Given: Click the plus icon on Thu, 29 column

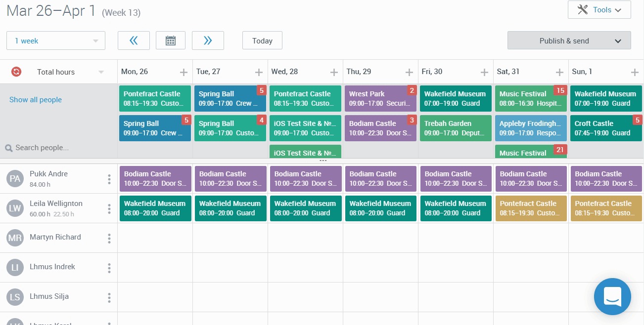Looking at the screenshot, I should 410,72.
